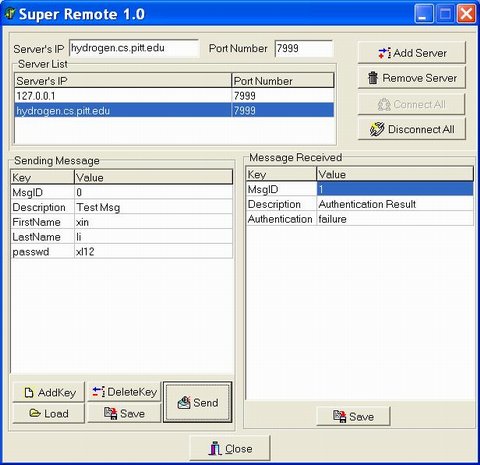This screenshot has height=465, width=480.
Task: Minimize the Super Remote window
Action: tap(424, 14)
